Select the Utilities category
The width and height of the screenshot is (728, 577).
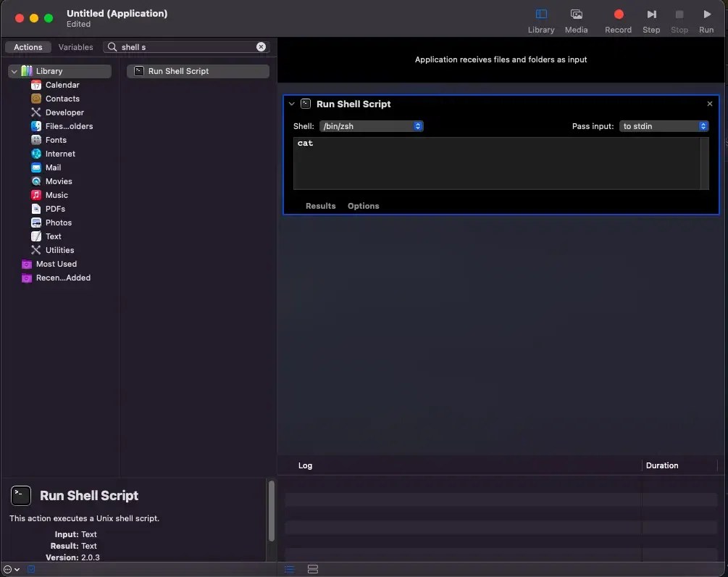point(59,250)
